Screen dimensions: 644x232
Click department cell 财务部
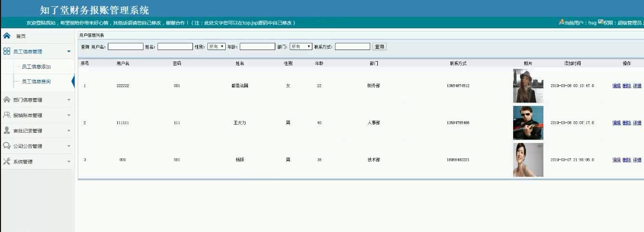[x=374, y=86]
